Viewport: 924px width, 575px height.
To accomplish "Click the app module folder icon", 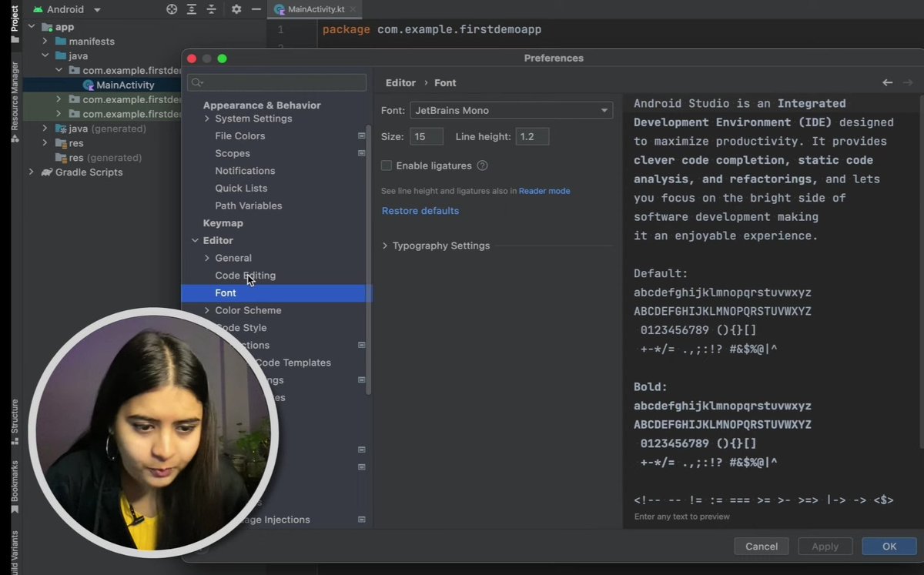I will [47, 26].
